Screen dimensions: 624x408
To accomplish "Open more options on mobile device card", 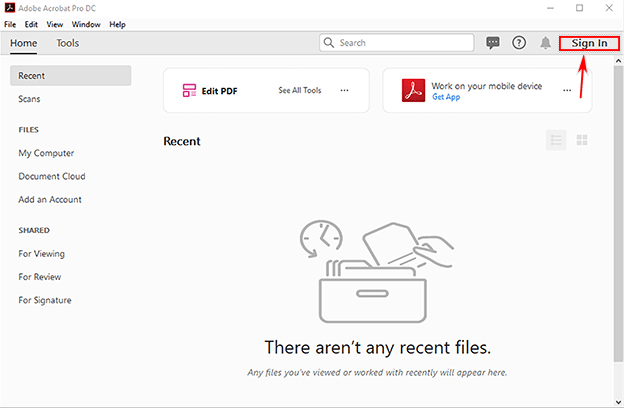I will coord(566,90).
